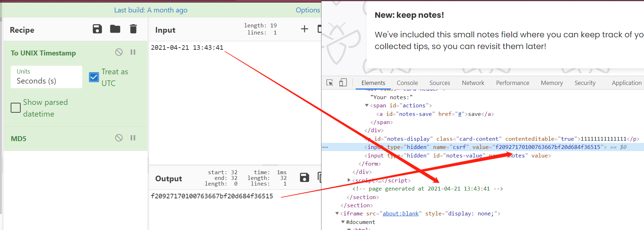This screenshot has width=644, height=230.
Task: Collapse the span id actions node
Action: coord(367,106)
